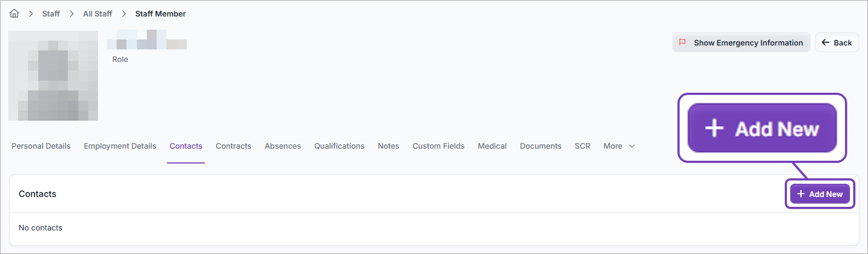Click the Staff breadcrumb link
The height and width of the screenshot is (254, 868).
51,14
